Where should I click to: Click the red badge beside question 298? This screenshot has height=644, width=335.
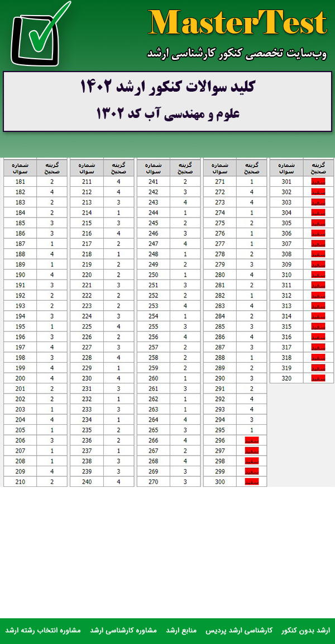(252, 461)
